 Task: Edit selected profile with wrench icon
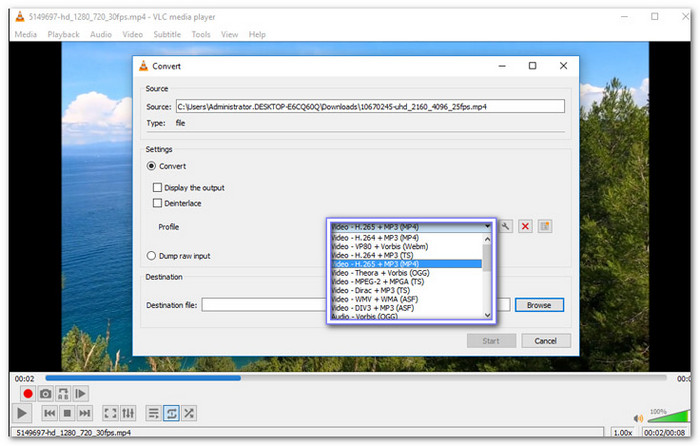point(507,227)
